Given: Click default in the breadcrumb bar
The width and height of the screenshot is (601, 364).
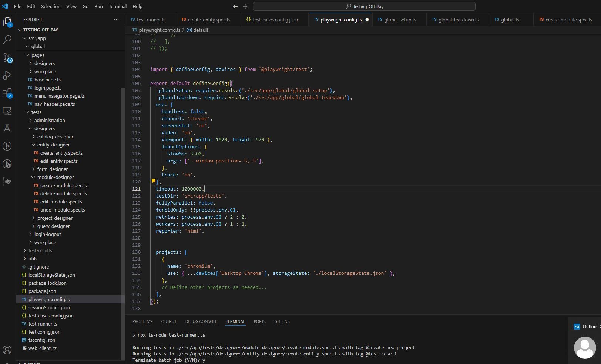Looking at the screenshot, I should [x=201, y=30].
